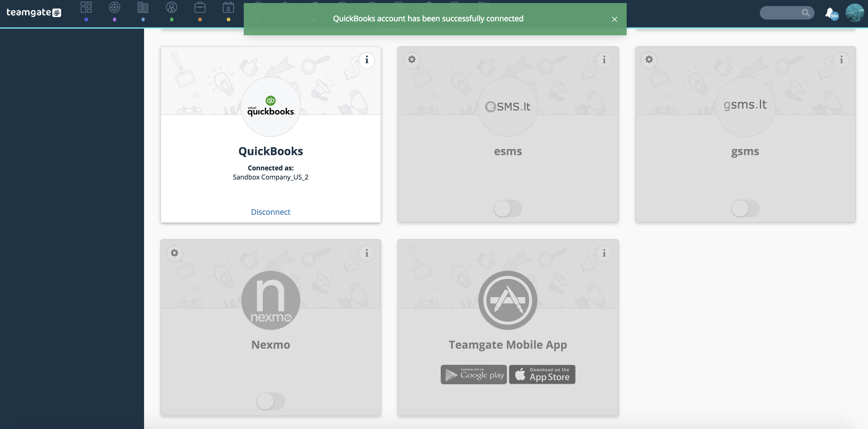Show info for Nexmo integration
Screen dimensions: 868x429
[367, 253]
